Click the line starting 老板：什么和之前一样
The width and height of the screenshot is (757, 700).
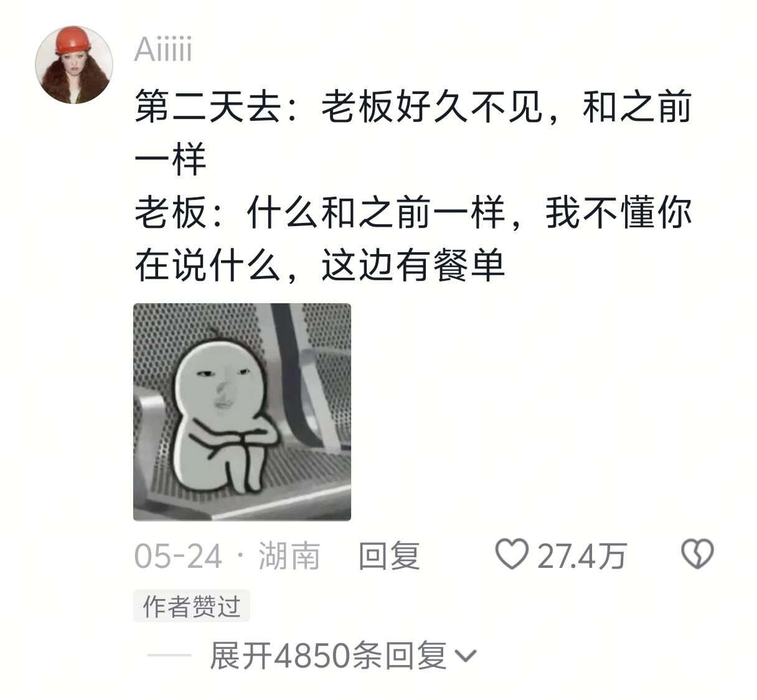pos(413,212)
